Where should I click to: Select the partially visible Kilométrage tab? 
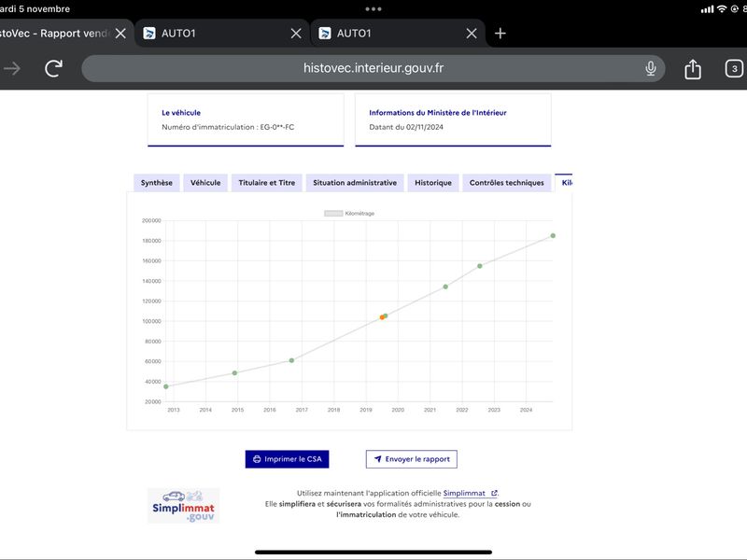(564, 182)
